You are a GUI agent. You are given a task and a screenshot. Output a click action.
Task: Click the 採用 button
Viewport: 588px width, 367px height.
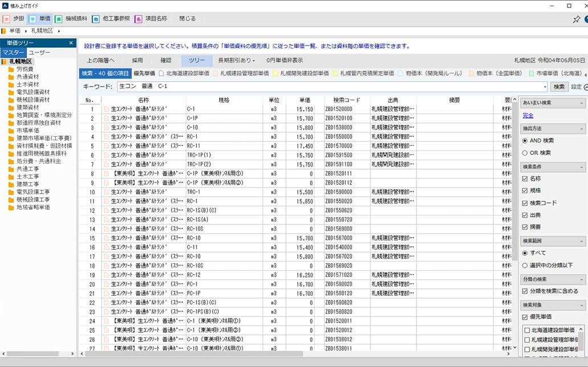pyautogui.click(x=137, y=60)
